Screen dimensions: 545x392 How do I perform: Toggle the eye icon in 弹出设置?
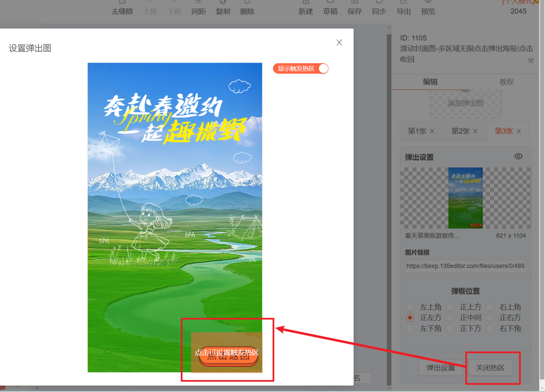click(518, 156)
